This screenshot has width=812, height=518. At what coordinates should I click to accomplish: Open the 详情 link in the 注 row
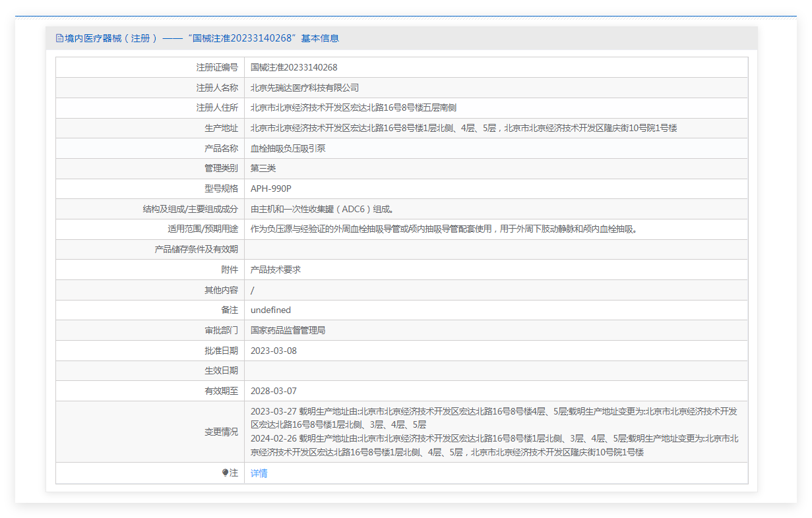(x=259, y=473)
